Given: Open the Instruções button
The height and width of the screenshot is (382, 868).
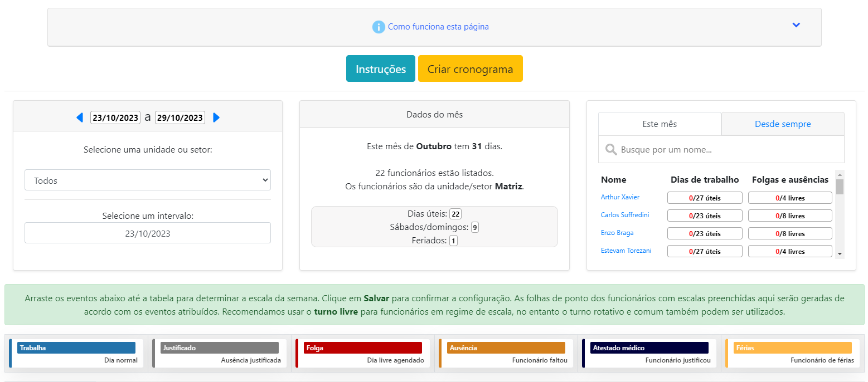Looking at the screenshot, I should coord(381,69).
